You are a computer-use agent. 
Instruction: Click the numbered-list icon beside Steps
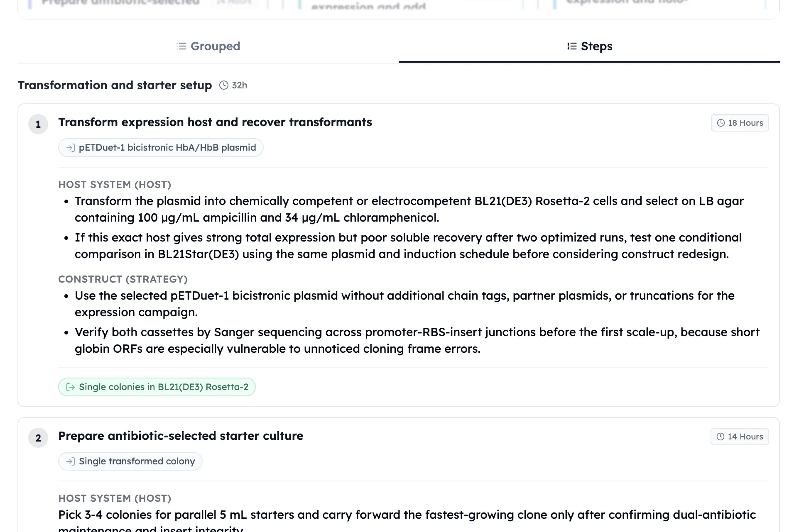[x=572, y=46]
